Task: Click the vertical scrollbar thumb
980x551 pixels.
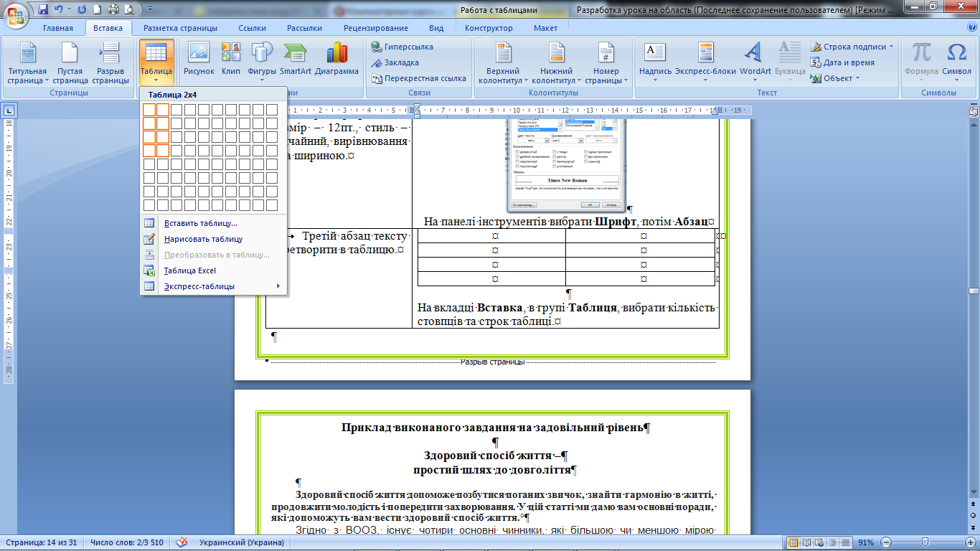Action: [x=974, y=291]
